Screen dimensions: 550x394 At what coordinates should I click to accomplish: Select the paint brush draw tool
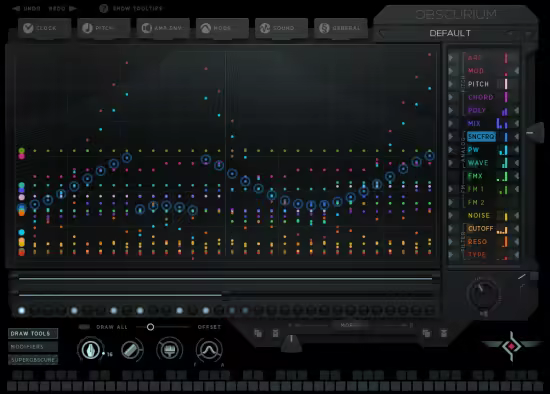point(170,349)
